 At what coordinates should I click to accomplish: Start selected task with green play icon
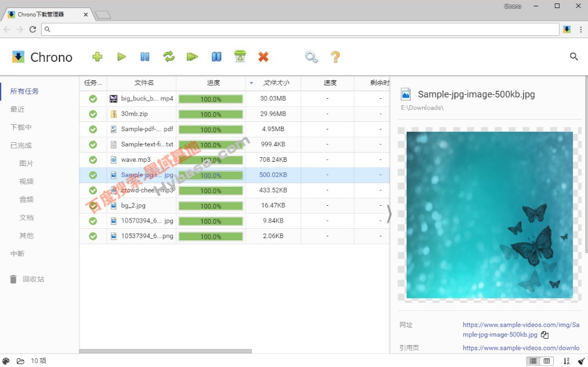click(x=121, y=57)
